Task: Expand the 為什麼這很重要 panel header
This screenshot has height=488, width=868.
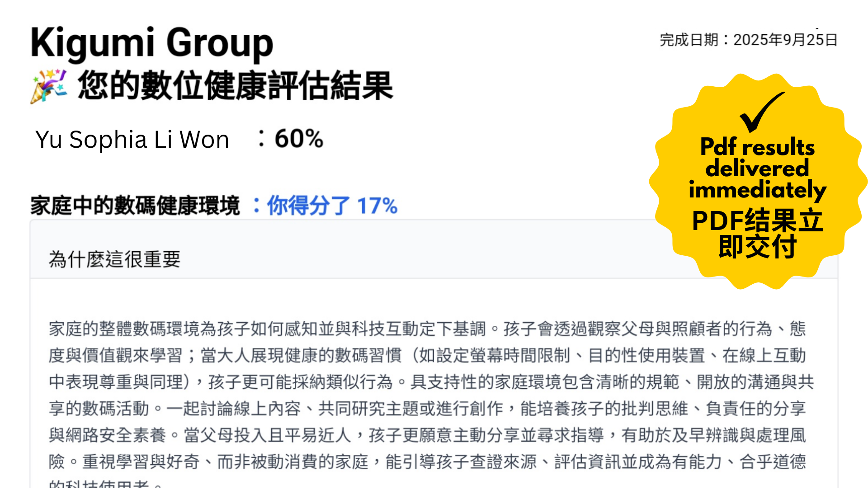Action: click(115, 259)
